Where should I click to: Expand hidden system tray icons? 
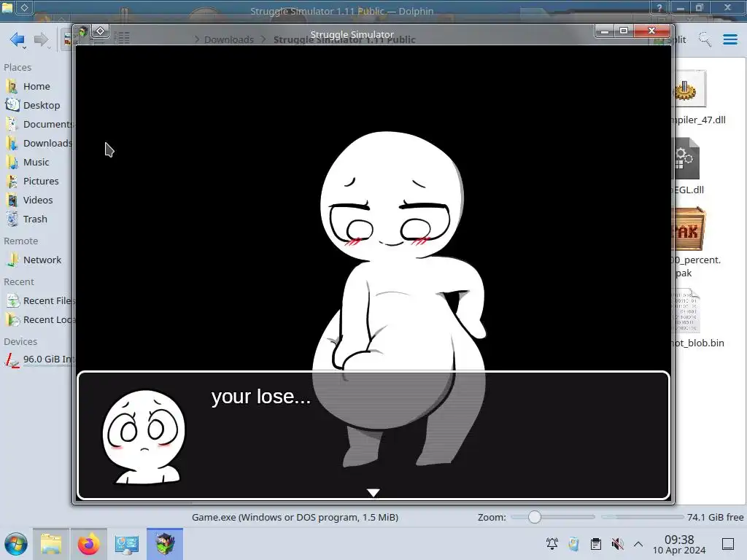click(638, 544)
